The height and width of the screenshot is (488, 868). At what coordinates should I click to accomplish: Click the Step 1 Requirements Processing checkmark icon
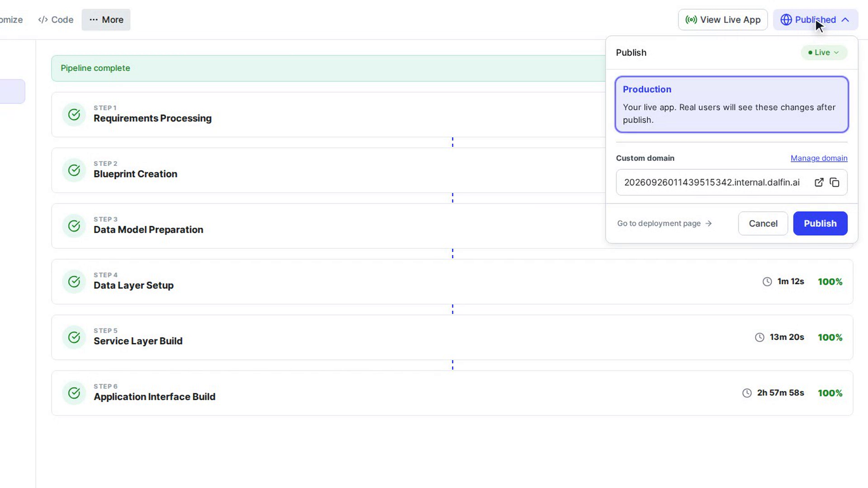point(74,115)
